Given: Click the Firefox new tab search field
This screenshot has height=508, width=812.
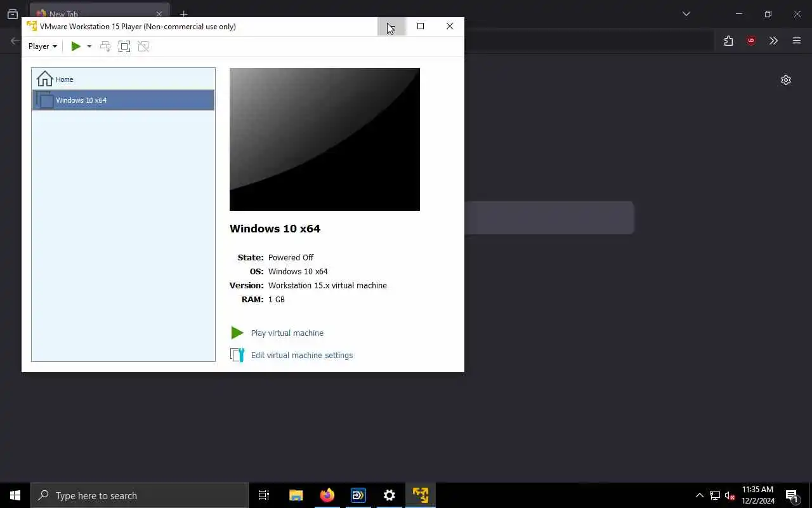Looking at the screenshot, I should 549,218.
